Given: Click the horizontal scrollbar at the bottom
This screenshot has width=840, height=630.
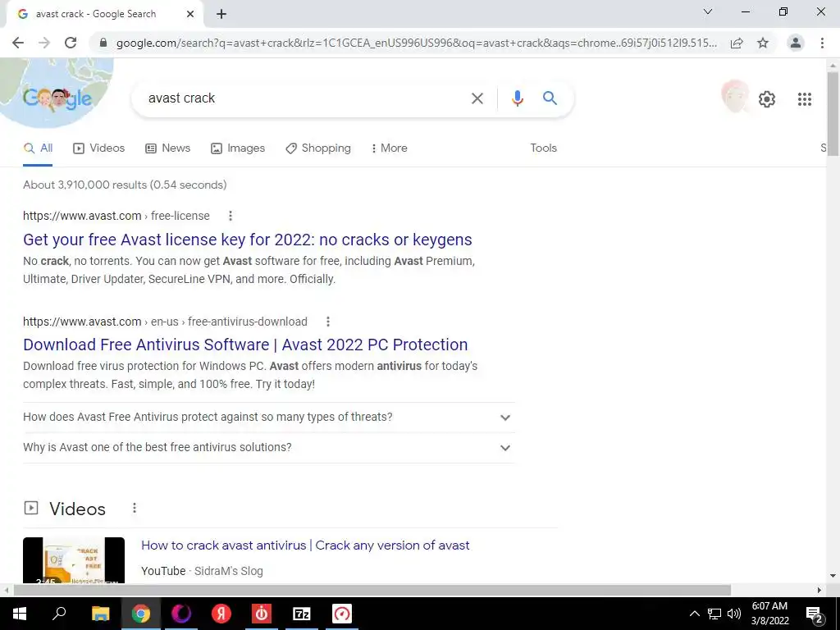Looking at the screenshot, I should (x=372, y=590).
